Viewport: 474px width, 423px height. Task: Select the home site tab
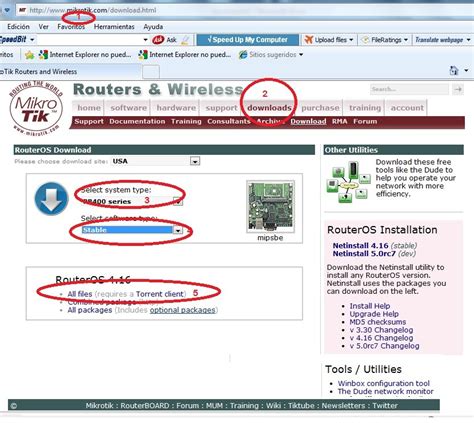89,108
